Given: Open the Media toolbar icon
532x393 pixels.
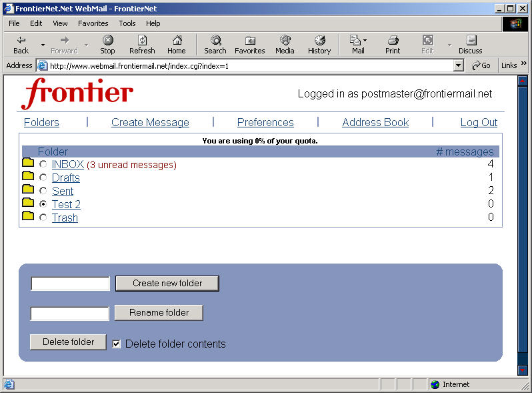Looking at the screenshot, I should (285, 45).
